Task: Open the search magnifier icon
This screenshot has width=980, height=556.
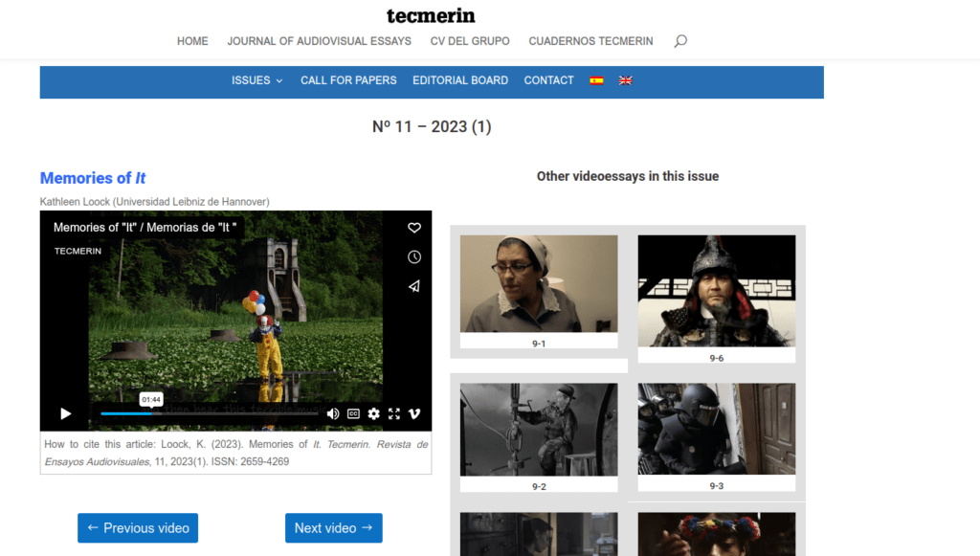Action: pyautogui.click(x=680, y=41)
